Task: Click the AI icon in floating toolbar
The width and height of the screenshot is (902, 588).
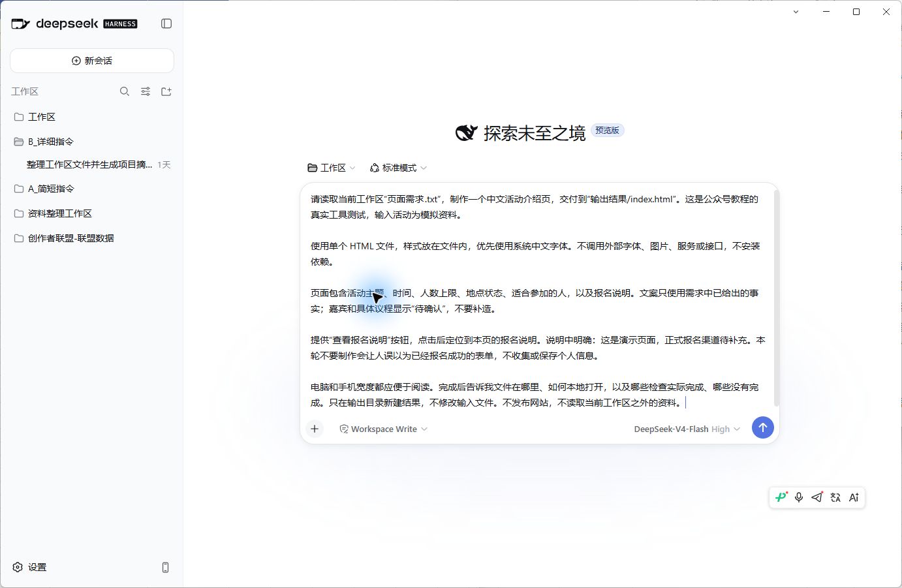Action: 854,497
